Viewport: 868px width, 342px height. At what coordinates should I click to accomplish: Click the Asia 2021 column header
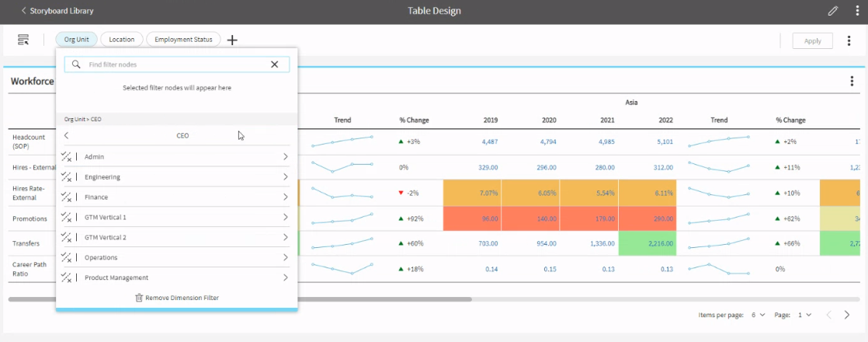pyautogui.click(x=608, y=120)
